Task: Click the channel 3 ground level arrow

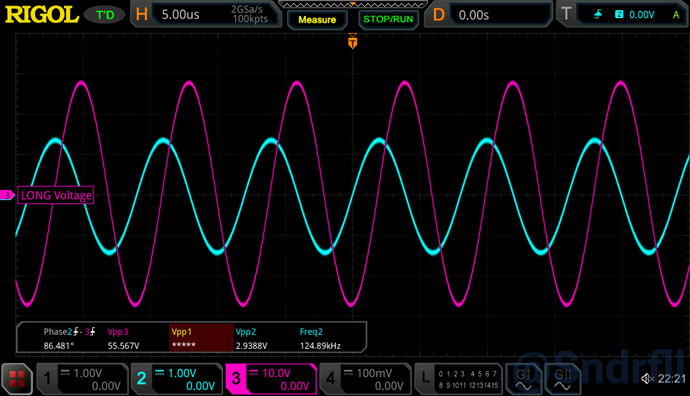Action: point(7,195)
